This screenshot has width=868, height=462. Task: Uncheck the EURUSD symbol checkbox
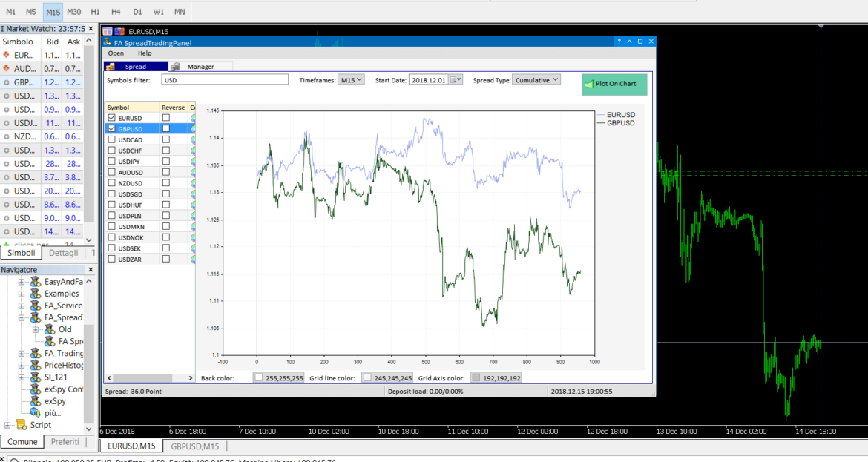pos(112,118)
